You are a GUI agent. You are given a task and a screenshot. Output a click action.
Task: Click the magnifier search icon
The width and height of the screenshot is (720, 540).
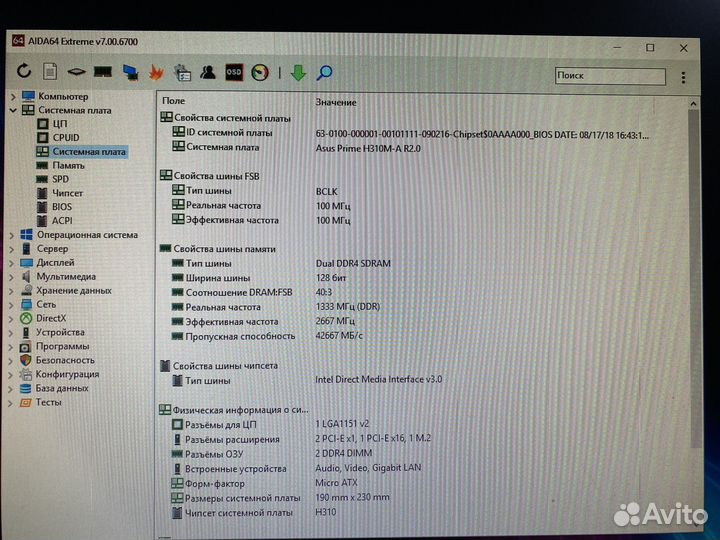click(x=324, y=73)
